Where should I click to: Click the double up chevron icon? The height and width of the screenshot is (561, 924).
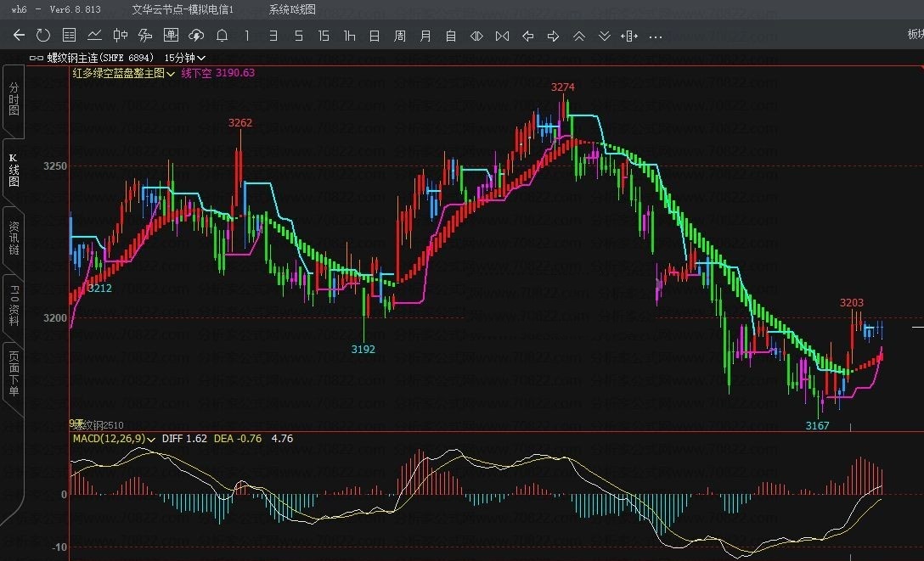(x=579, y=36)
